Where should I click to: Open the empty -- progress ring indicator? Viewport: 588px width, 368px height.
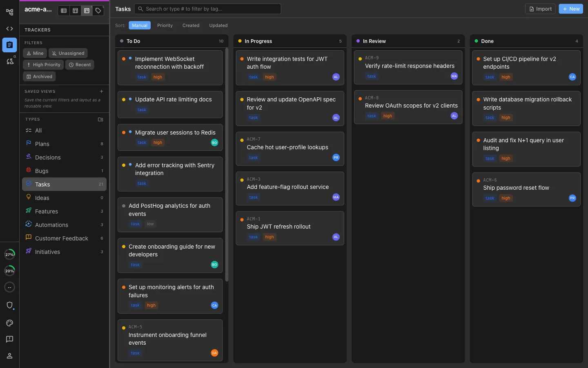tap(9, 287)
